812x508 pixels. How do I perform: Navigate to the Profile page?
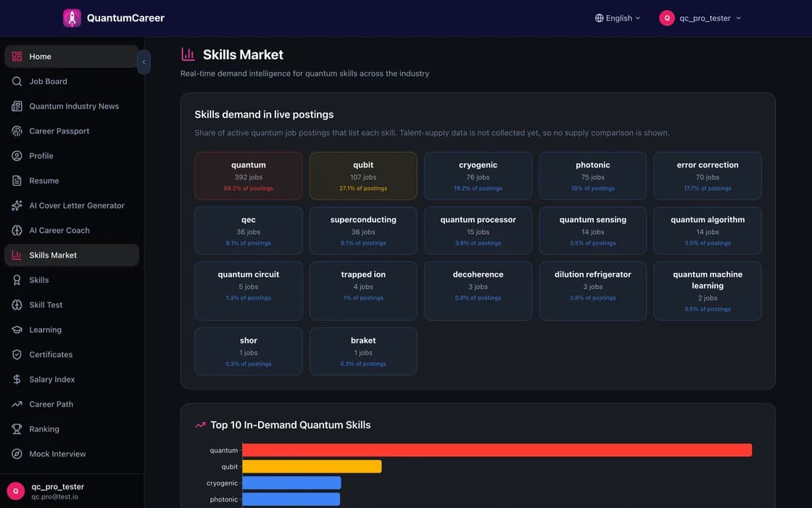[72, 156]
